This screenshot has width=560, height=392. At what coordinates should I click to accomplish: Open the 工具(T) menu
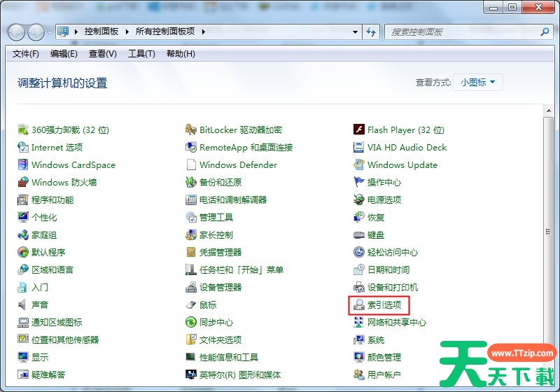[142, 54]
